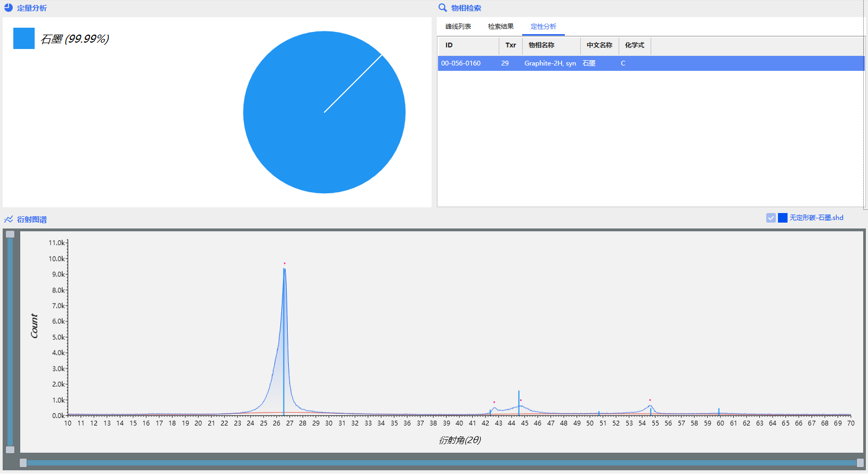Screen dimensions: 868x474
Task: Click the top handle of the vertical range slider
Action: 10,234
